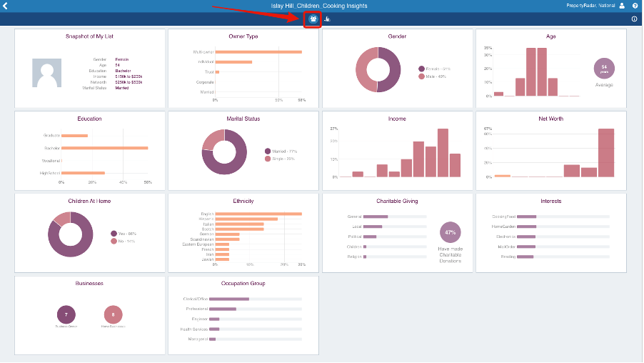644x363 pixels.
Task: Click the 47% charitable donations badge
Action: 450,232
